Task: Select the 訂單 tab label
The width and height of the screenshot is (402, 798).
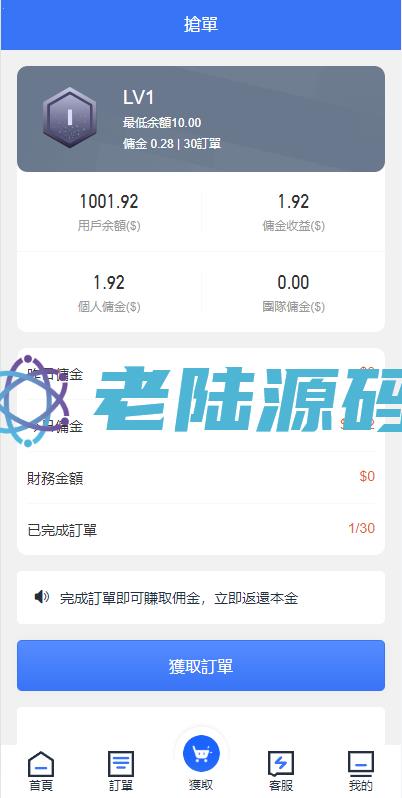Action: (121, 785)
